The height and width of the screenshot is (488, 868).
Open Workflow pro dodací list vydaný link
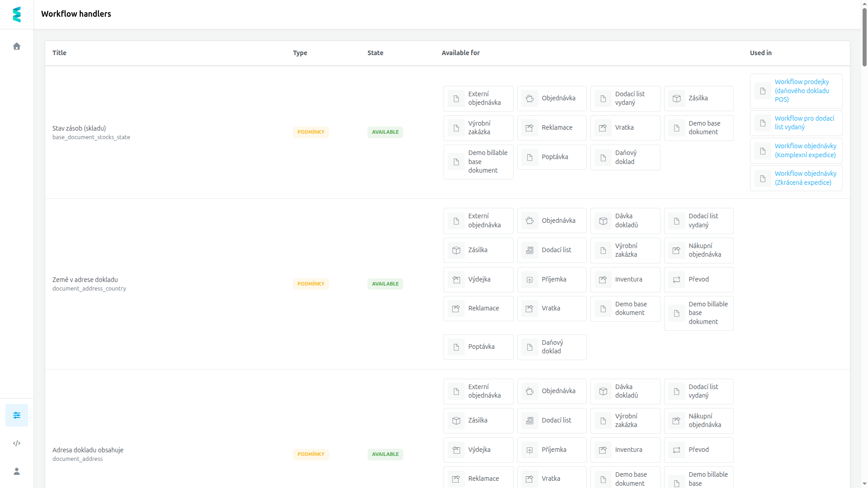(804, 123)
